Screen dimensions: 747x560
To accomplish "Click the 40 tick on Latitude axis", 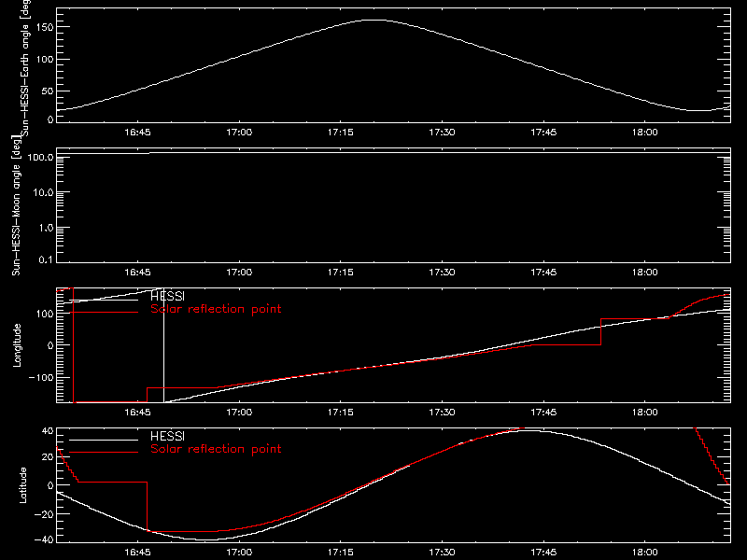I will point(49,430).
